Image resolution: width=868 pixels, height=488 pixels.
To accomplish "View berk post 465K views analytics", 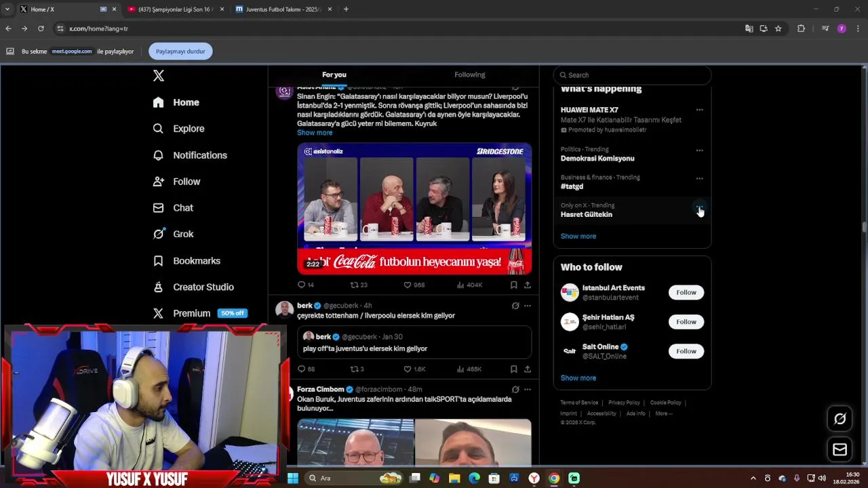I will point(469,369).
